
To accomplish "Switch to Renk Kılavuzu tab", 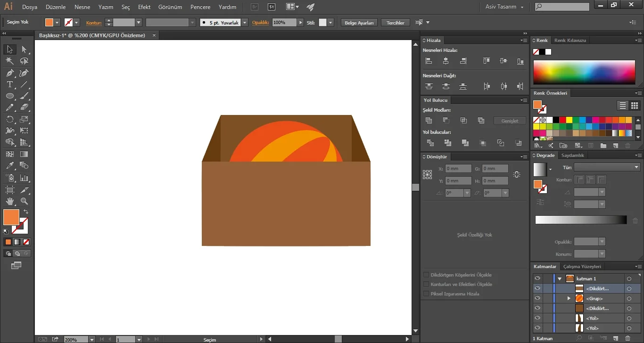I will tap(570, 41).
